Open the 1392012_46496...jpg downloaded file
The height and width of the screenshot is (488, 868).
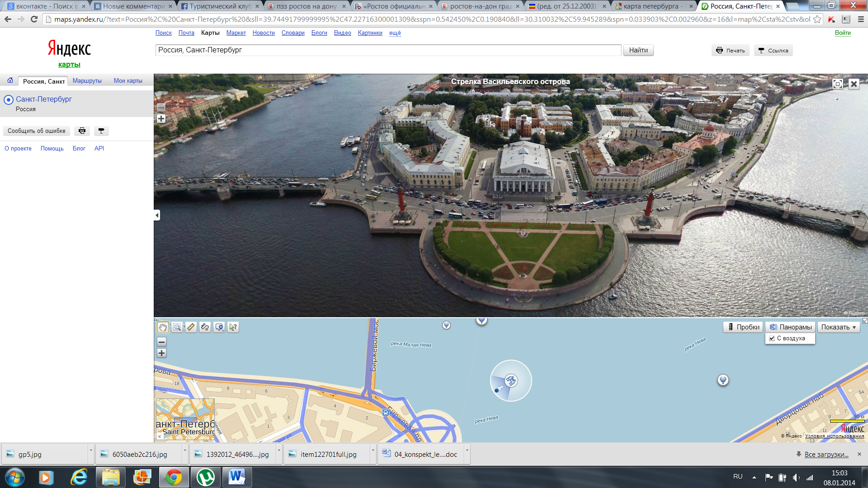click(232, 455)
